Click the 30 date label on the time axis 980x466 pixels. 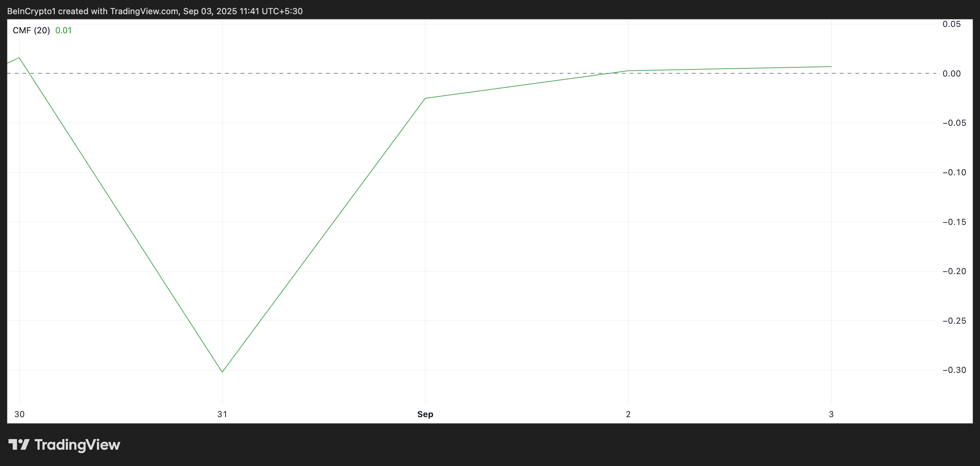click(x=19, y=414)
